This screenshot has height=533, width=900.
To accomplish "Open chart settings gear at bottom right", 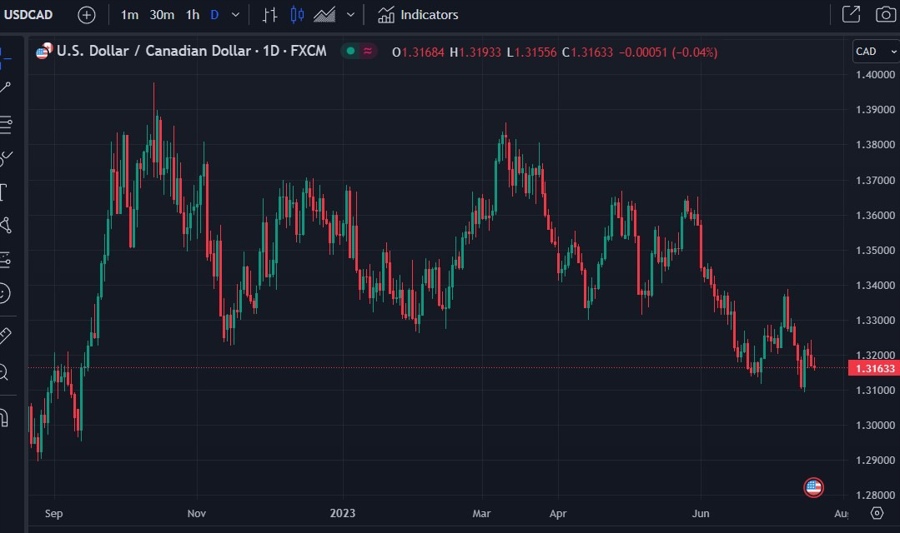I will coord(877,513).
